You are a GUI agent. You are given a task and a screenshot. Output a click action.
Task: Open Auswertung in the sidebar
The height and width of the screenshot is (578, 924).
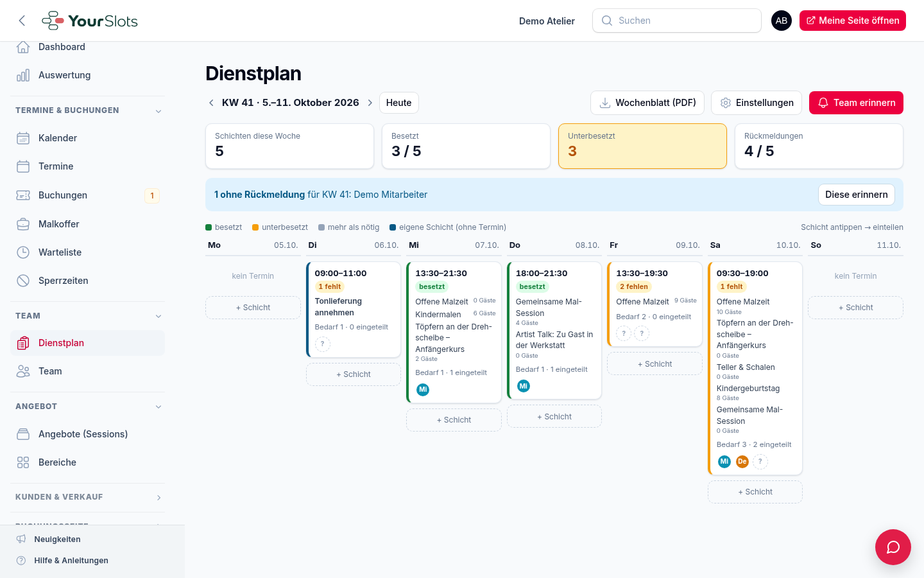[87, 75]
